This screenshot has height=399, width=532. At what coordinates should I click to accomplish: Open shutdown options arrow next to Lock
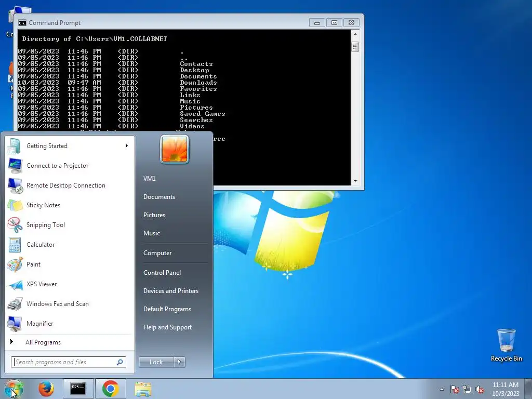pos(179,362)
